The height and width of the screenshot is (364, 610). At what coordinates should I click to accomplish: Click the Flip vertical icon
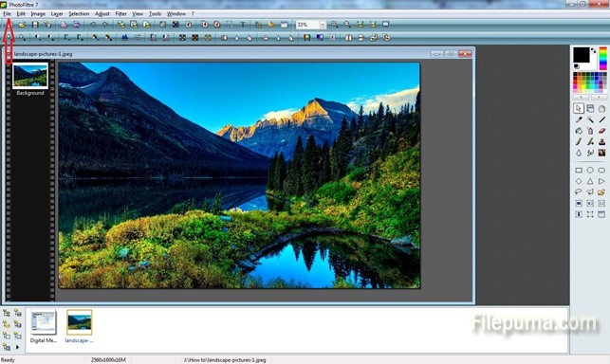pos(361,37)
